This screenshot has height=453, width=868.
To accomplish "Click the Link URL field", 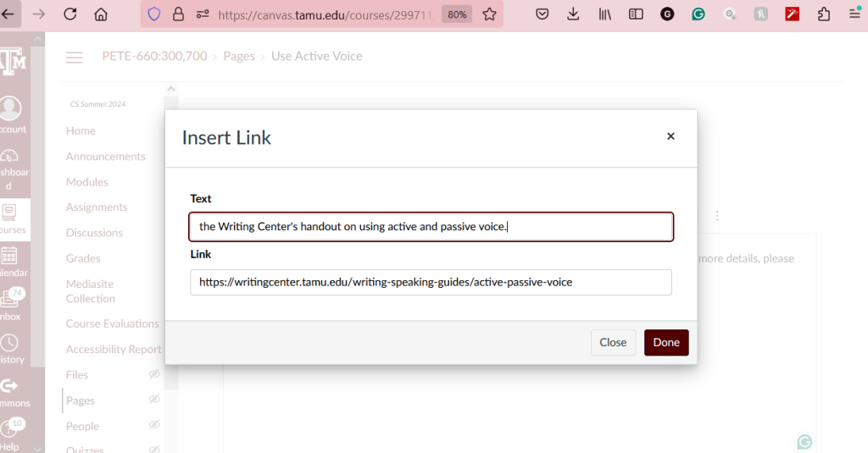I will pyautogui.click(x=431, y=282).
